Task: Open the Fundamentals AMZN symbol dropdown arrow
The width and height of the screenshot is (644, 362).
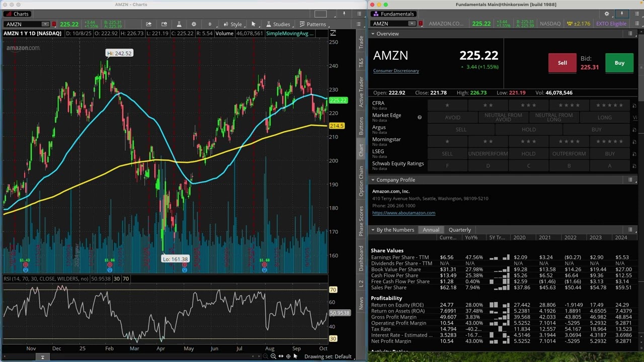Action: pyautogui.click(x=412, y=24)
